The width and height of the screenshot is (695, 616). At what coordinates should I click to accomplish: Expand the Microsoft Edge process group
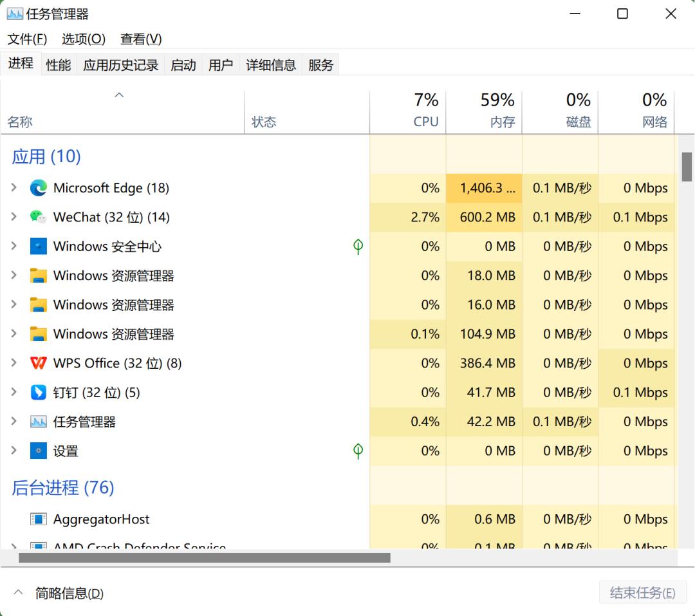(14, 188)
